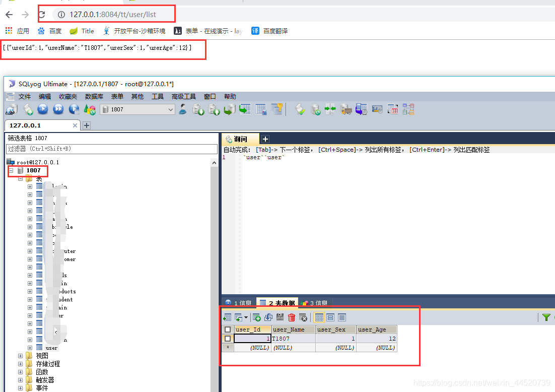Viewport: 555px width, 392px height.
Task: Click the Execute All Queries fast-forward icon
Action: (x=58, y=109)
